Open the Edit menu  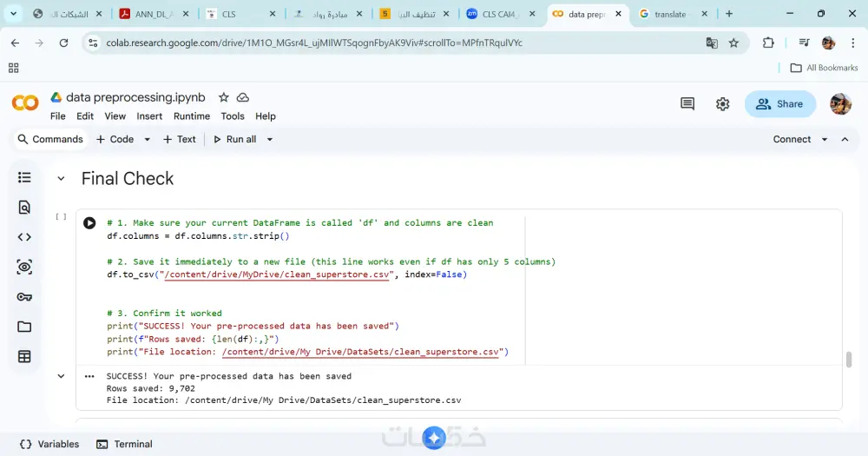coord(85,116)
